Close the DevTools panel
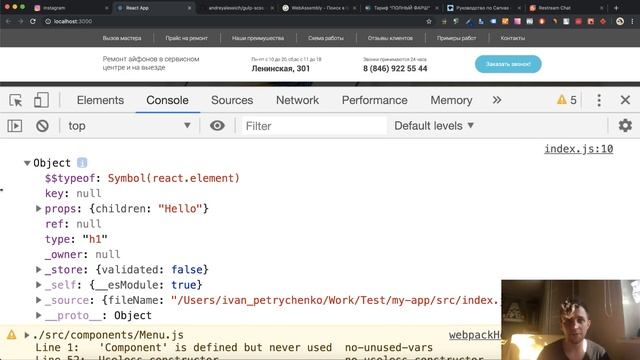Image resolution: width=640 pixels, height=360 pixels. [625, 100]
